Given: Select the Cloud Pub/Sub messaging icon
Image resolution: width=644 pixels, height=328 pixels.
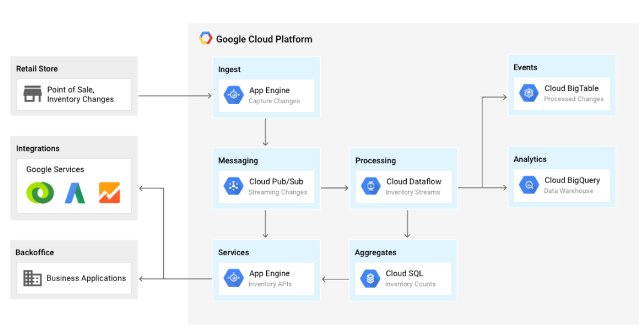Looking at the screenshot, I should [x=234, y=186].
